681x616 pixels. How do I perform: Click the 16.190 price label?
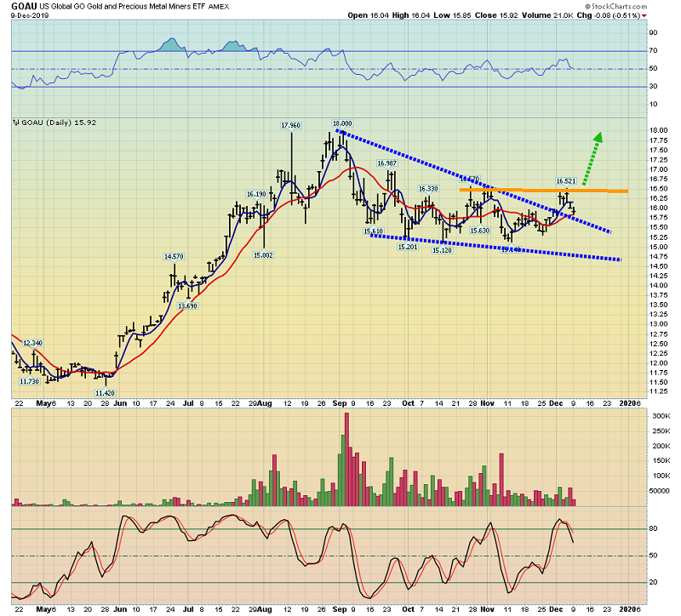[256, 194]
